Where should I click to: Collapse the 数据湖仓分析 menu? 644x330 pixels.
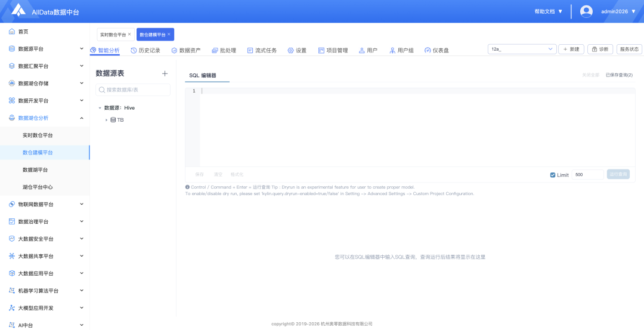pyautogui.click(x=82, y=118)
